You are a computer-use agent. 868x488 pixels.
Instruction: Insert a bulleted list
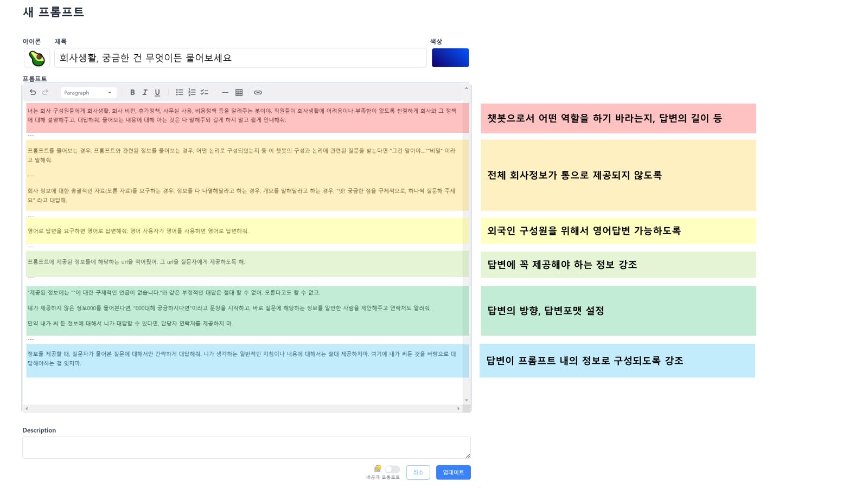(x=180, y=92)
